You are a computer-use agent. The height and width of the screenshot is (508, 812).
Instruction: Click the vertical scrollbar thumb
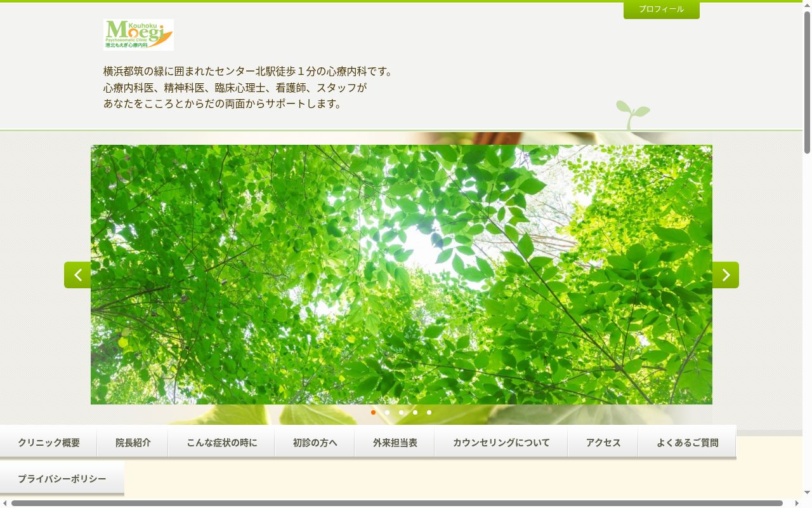(807, 83)
